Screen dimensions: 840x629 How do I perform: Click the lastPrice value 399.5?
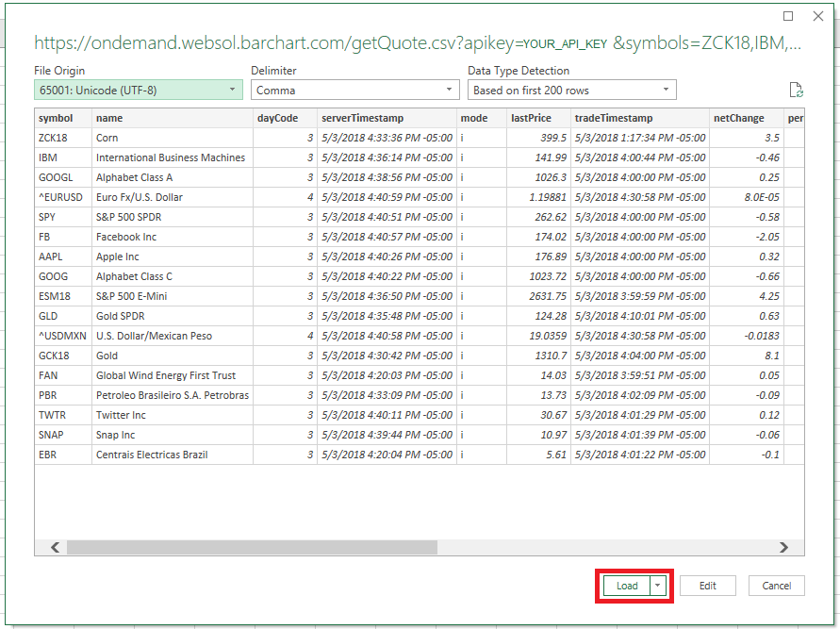538,138
